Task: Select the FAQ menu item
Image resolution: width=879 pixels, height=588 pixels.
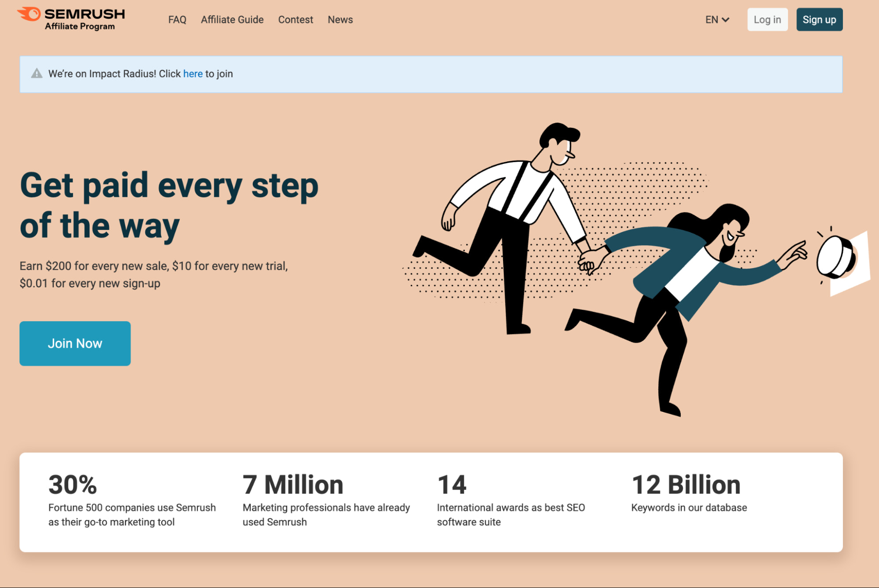Action: coord(177,19)
